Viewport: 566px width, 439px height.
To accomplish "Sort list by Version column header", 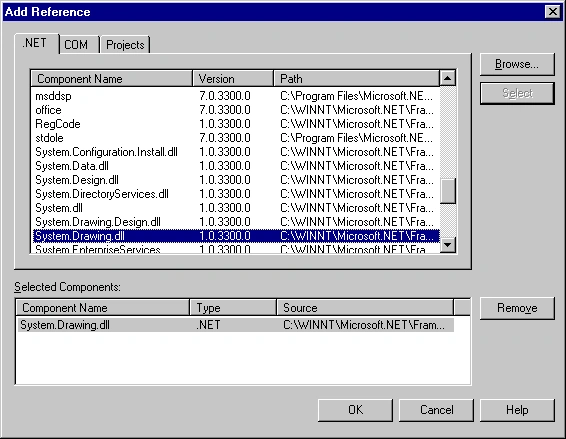I will coord(233,78).
